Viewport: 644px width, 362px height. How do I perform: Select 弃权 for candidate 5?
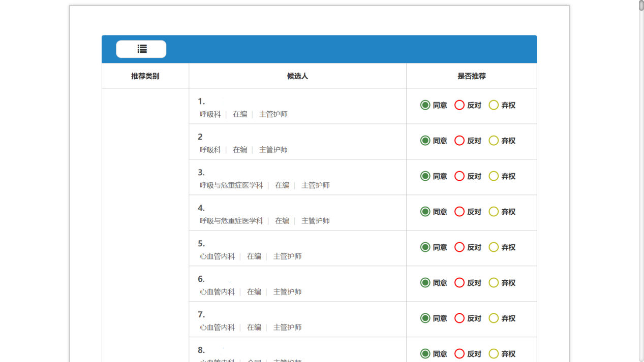494,247
